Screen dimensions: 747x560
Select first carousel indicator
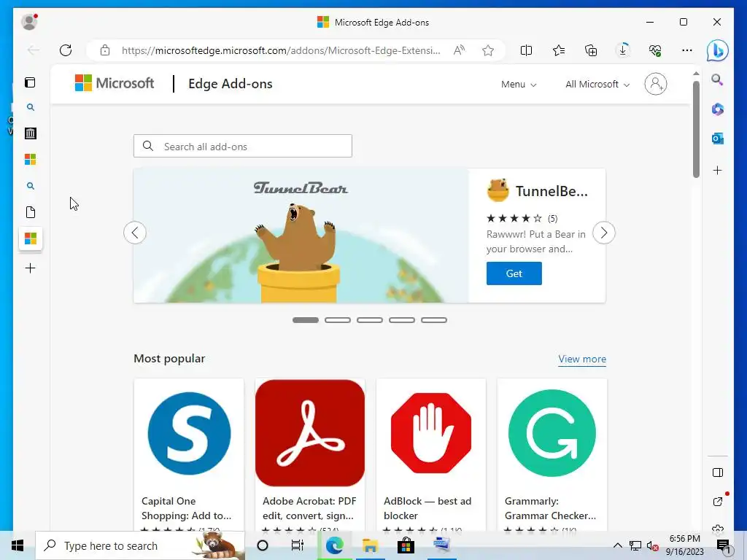(x=306, y=320)
